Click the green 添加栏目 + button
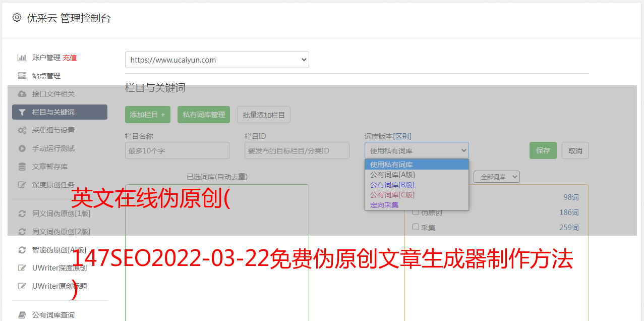Screen dimensions: 644x321 [148, 115]
